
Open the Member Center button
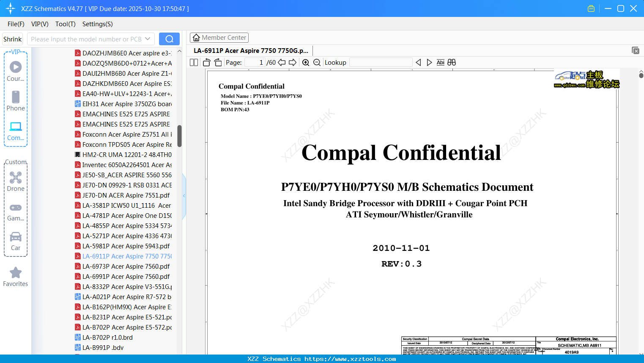tap(219, 38)
